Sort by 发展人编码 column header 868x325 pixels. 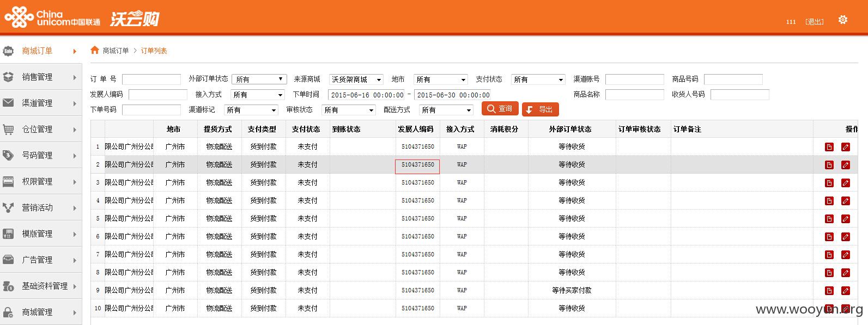(x=416, y=129)
